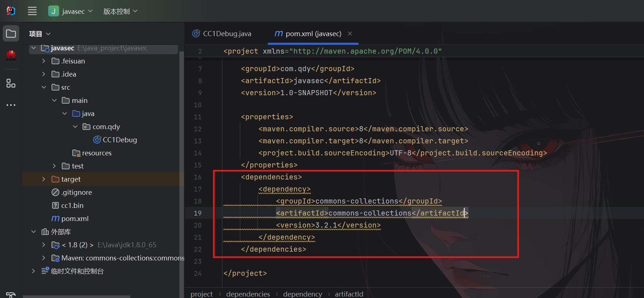The height and width of the screenshot is (298, 644).
Task: Click the IntelliJ IDEA logo icon
Action: click(11, 11)
